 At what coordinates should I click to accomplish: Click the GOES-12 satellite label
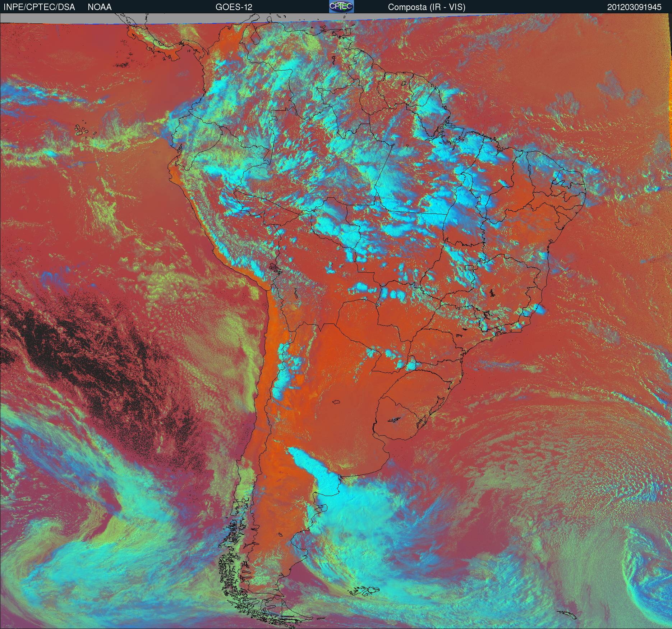(234, 7)
